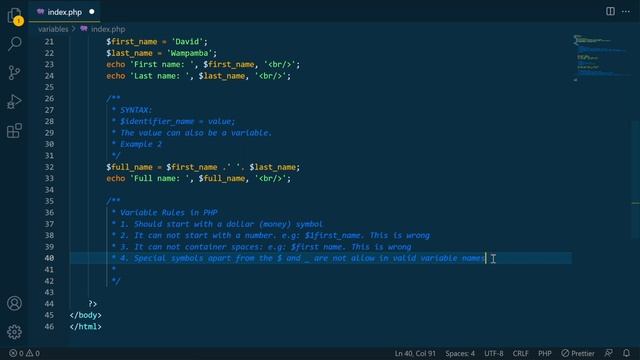Image resolution: width=640 pixels, height=360 pixels.
Task: Show errors and warnings in Problems panel
Action: pyautogui.click(x=24, y=353)
